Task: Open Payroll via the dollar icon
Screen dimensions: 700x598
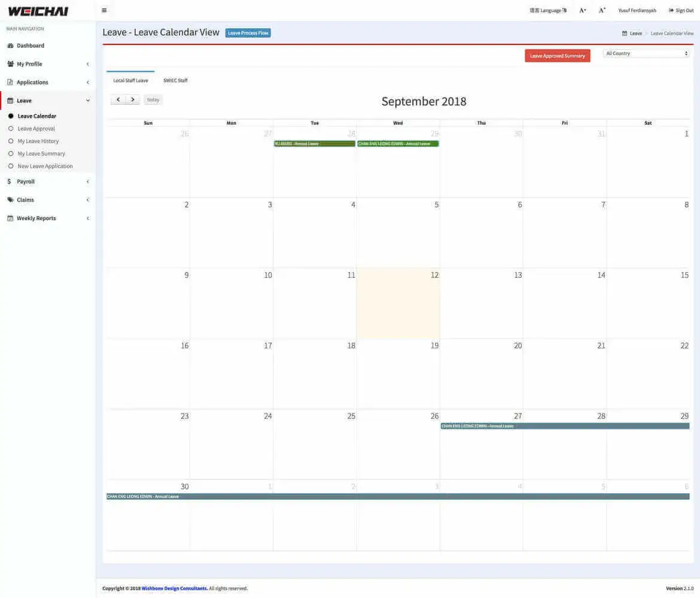Action: [x=9, y=181]
